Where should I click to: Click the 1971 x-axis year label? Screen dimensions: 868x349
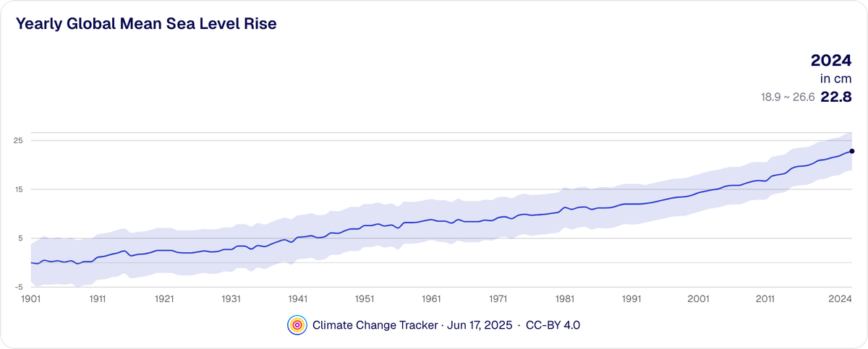[x=498, y=298]
